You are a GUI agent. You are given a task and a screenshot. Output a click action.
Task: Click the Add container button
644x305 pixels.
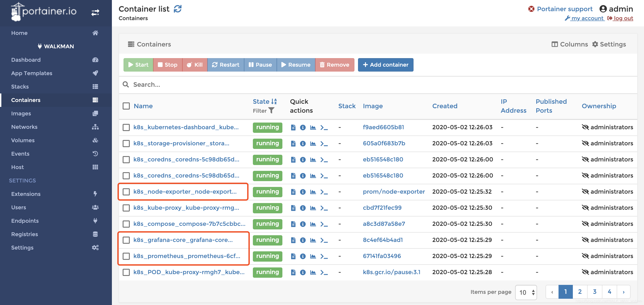386,65
